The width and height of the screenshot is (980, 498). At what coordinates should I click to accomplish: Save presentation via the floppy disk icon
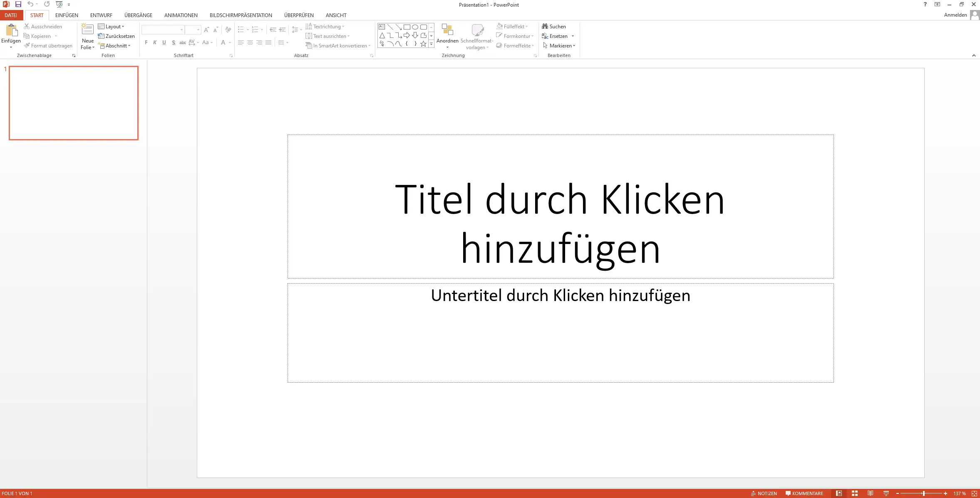[18, 5]
